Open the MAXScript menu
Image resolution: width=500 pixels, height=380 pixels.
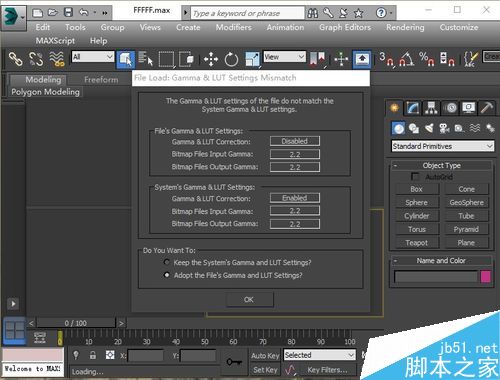pyautogui.click(x=55, y=41)
